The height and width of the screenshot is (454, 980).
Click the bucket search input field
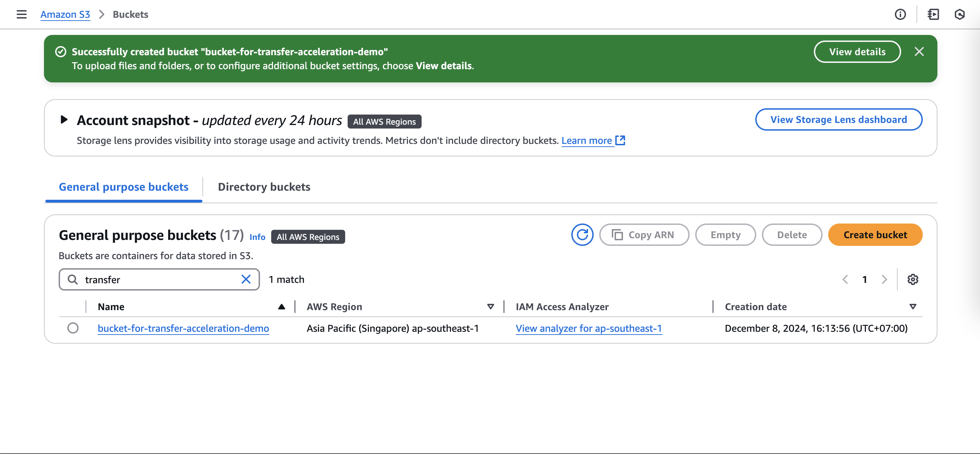pos(160,279)
